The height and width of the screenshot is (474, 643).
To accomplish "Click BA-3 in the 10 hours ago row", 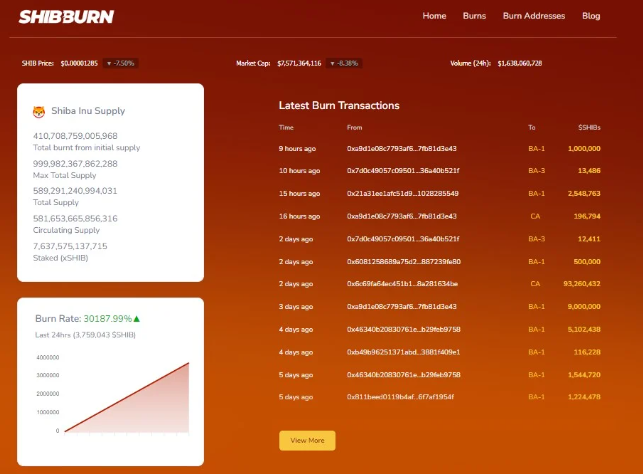I will coord(536,170).
